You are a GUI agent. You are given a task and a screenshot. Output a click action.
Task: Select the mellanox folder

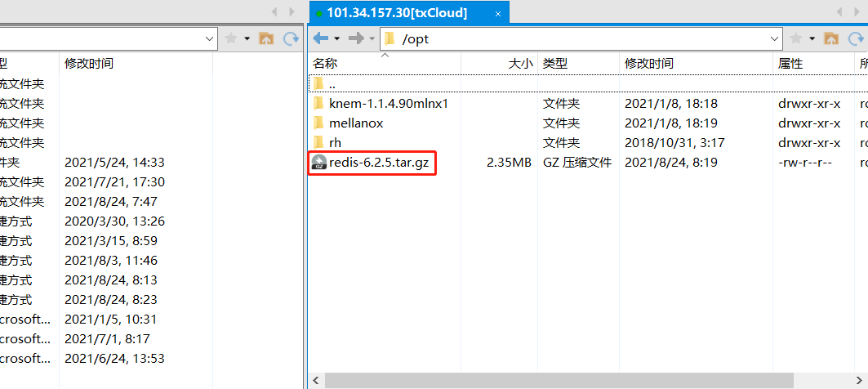[356, 123]
